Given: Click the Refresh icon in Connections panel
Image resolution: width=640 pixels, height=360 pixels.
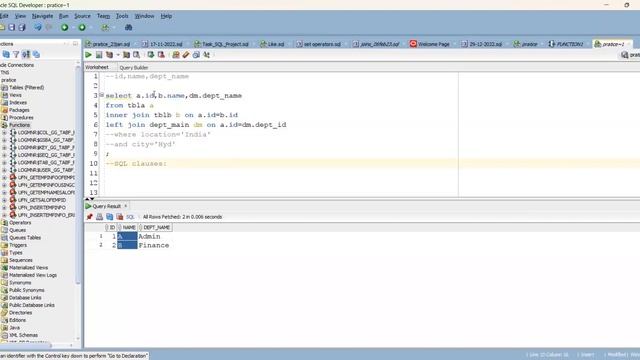Looking at the screenshot, I should click(x=6, y=54).
